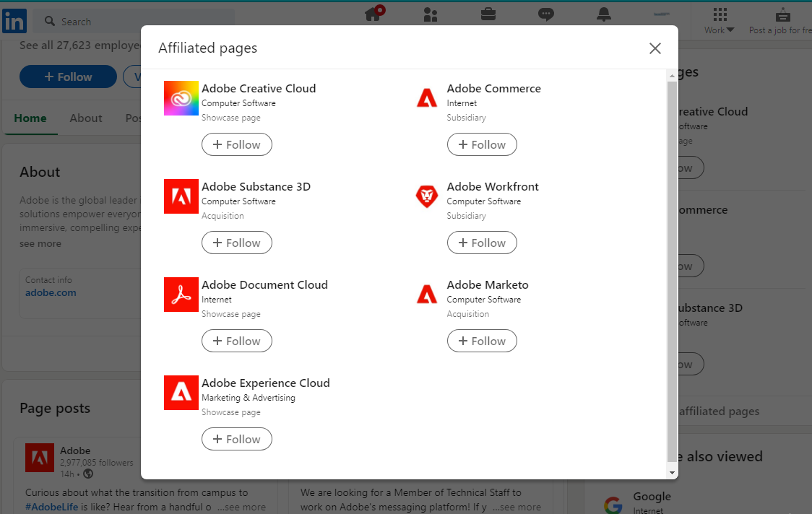Screen dimensions: 812x514
Task: Open Adobe Substance 3D page link
Action: [256, 186]
